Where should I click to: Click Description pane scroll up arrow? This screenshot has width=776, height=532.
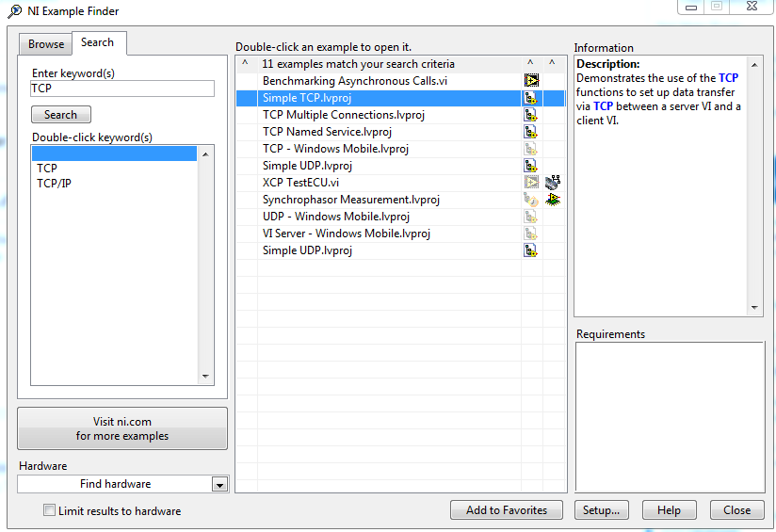(754, 65)
